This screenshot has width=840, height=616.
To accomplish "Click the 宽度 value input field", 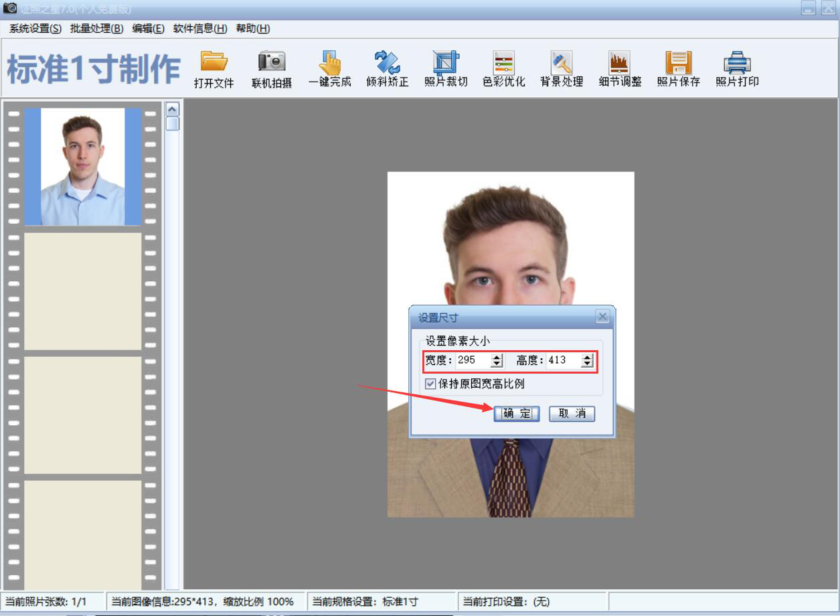I will pos(473,360).
